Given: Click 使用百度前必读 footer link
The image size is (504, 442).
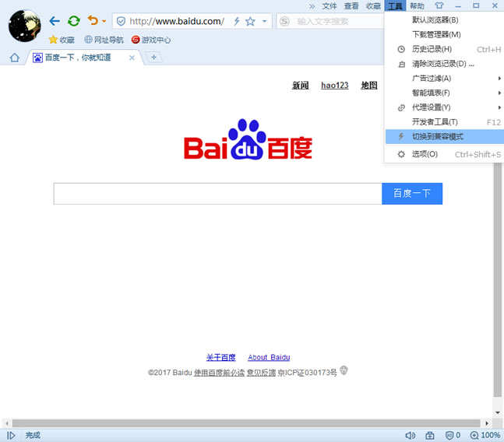Looking at the screenshot, I should coord(219,373).
